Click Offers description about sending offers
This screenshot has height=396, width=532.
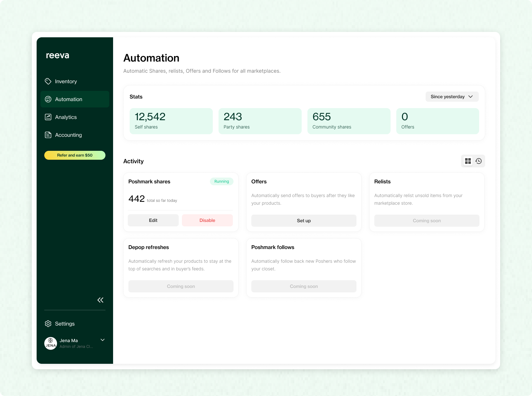click(303, 199)
